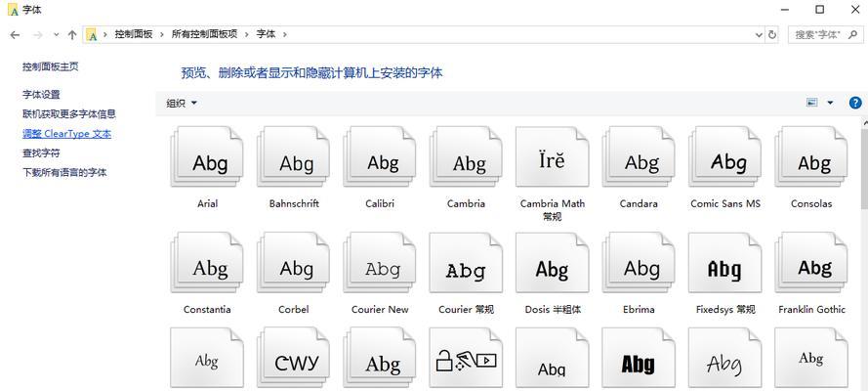Select the Ebrima font icon
Screen dimensions: 868x391
pos(639,263)
